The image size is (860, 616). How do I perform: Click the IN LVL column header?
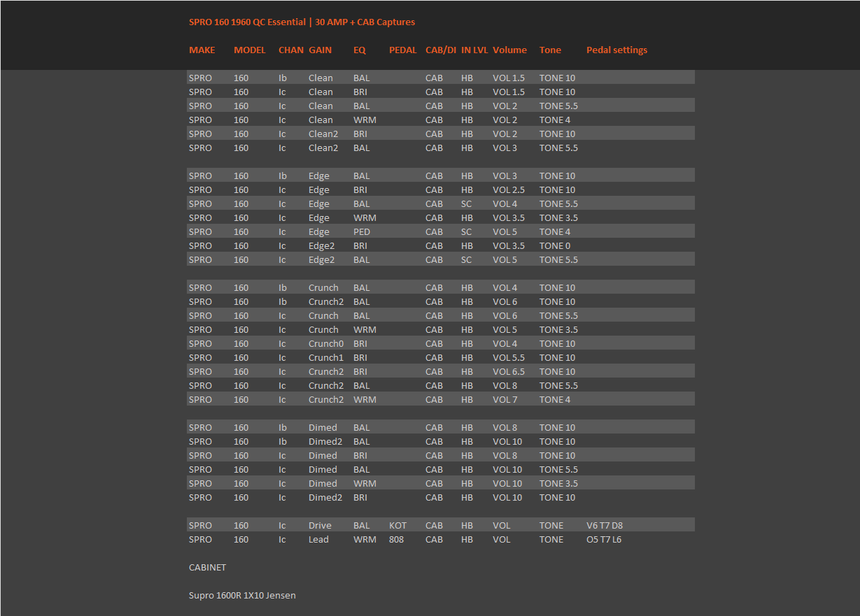(474, 50)
